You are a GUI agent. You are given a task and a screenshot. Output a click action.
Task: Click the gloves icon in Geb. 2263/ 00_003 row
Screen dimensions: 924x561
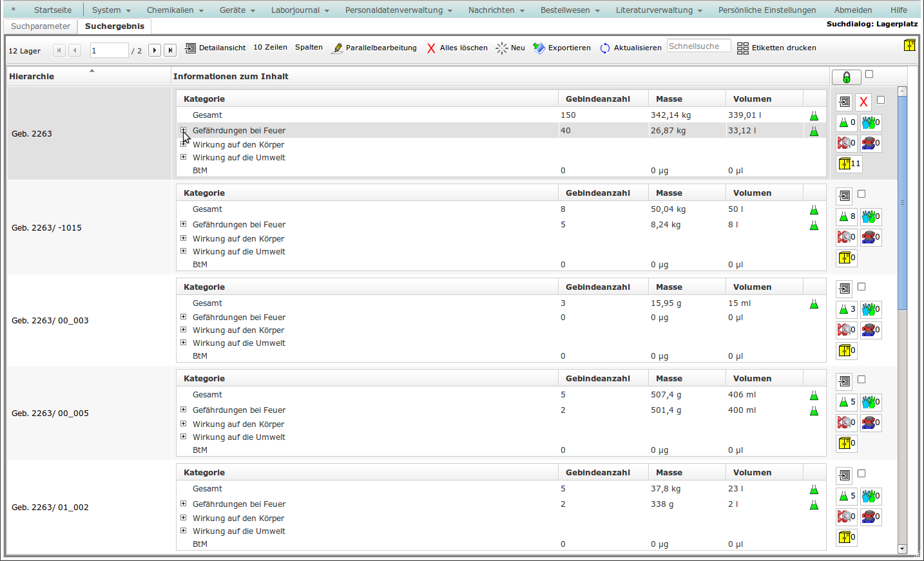[x=871, y=309]
